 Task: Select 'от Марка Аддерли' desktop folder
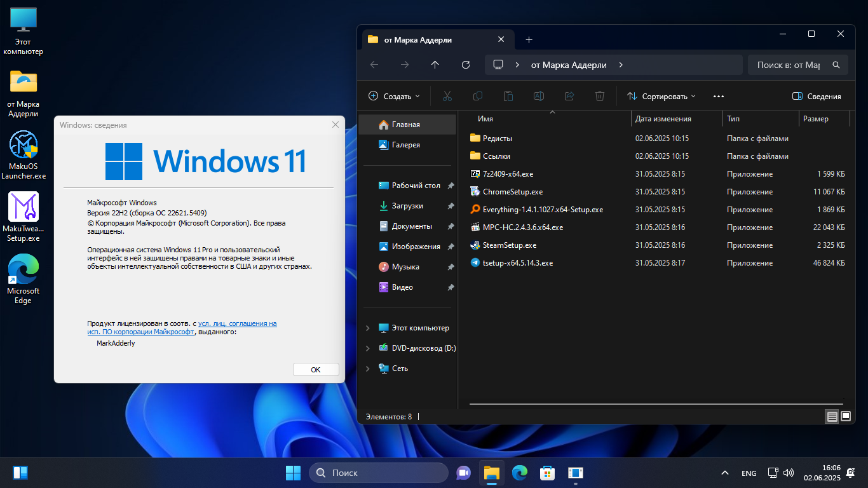click(24, 93)
